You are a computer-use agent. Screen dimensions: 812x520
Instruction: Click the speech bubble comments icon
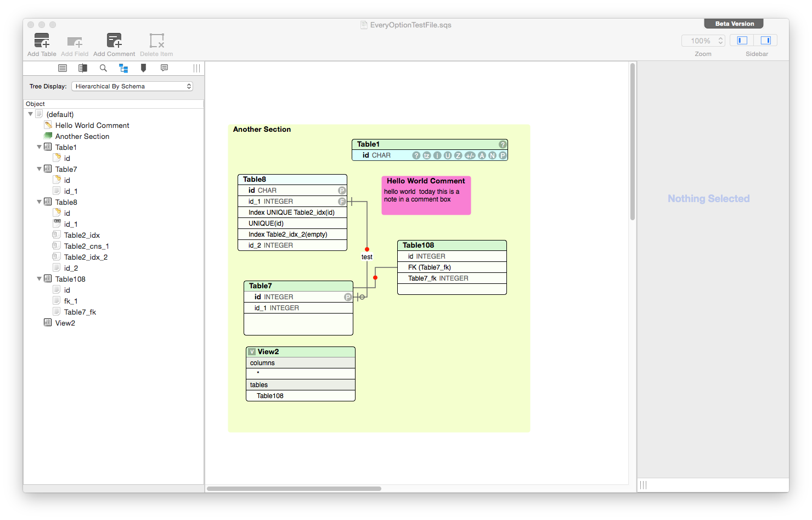click(x=164, y=68)
